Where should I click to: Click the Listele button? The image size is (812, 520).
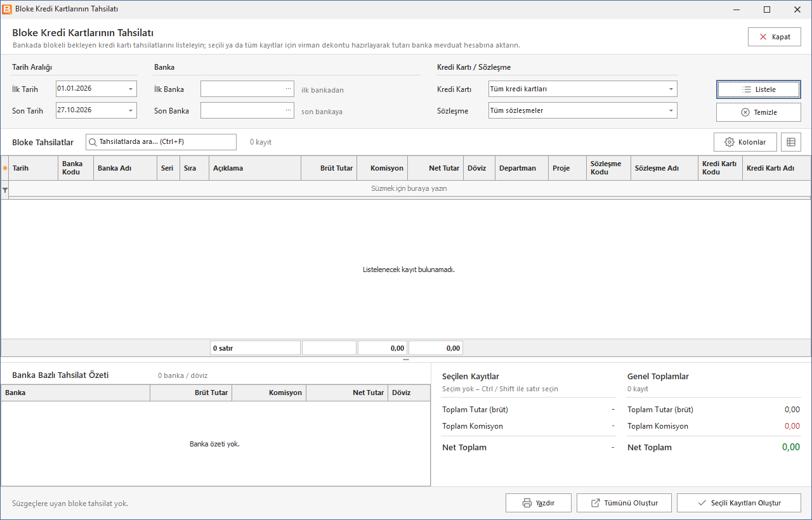point(759,89)
